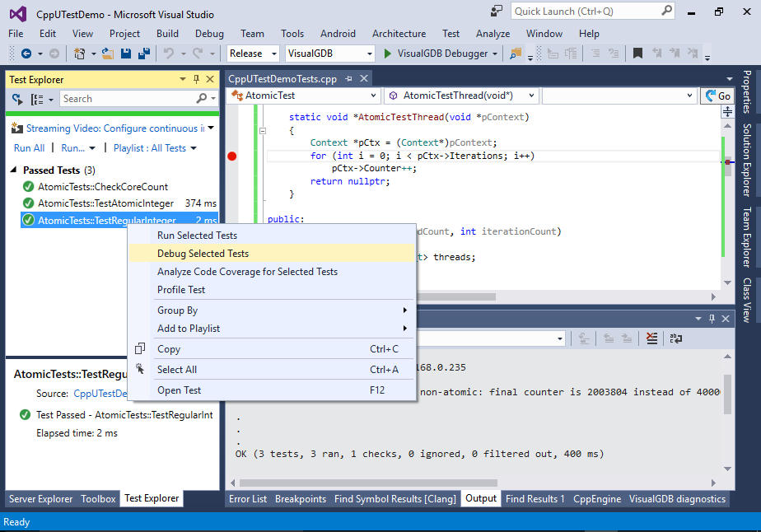This screenshot has width=761, height=532.
Task: Click the New Project toolbar icon
Action: coord(79,54)
